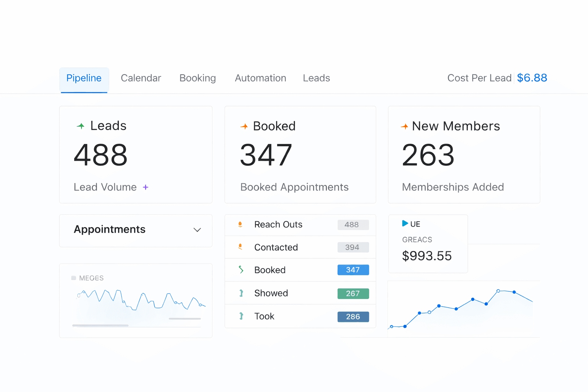This screenshot has height=392, width=588.
Task: Switch to the Calendar tab
Action: [141, 78]
